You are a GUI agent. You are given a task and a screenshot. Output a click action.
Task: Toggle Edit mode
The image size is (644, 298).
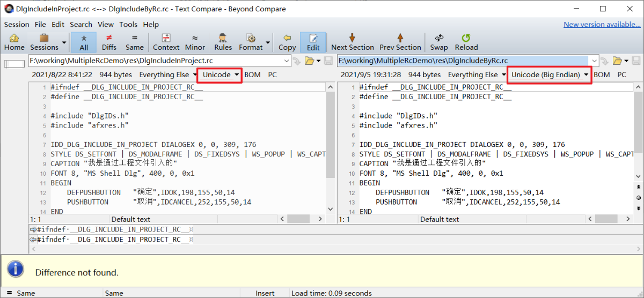pos(313,42)
